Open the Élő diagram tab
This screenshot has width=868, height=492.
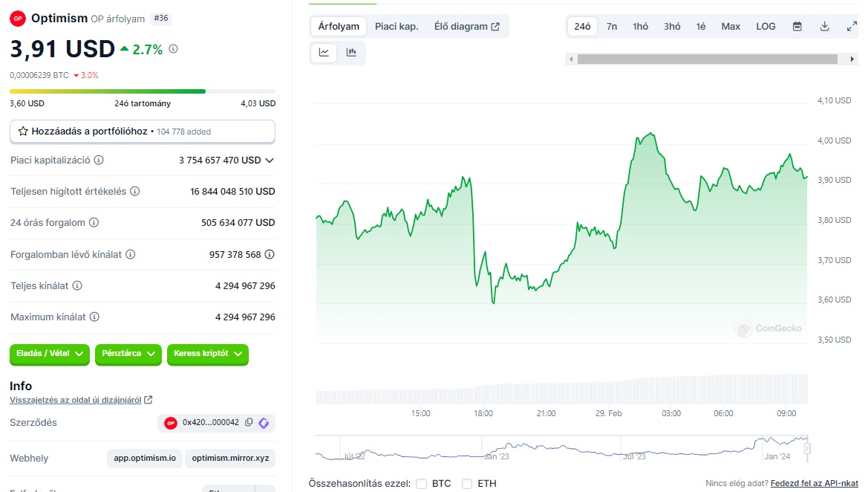coord(466,27)
